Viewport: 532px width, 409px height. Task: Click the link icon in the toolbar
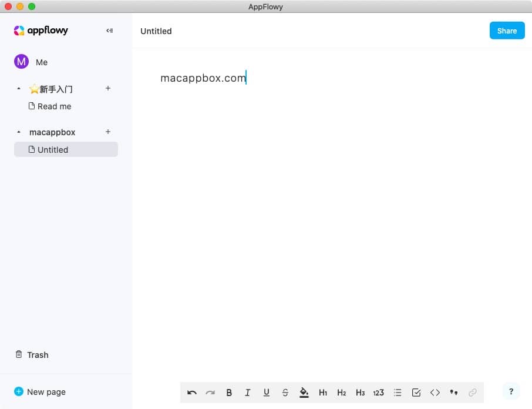[473, 393]
